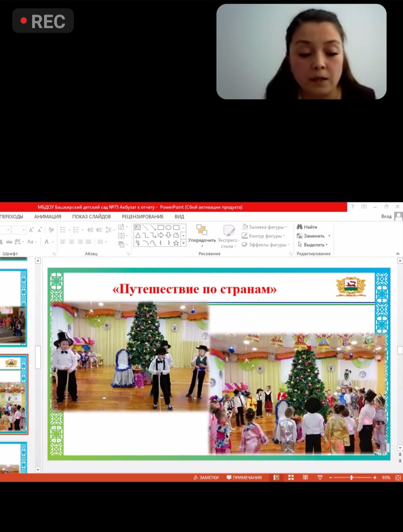Toggle Normal view in status bar

click(276, 478)
